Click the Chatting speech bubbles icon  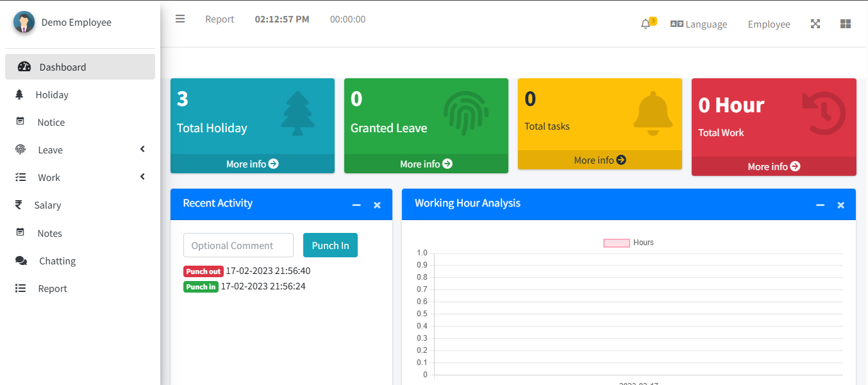pos(21,261)
